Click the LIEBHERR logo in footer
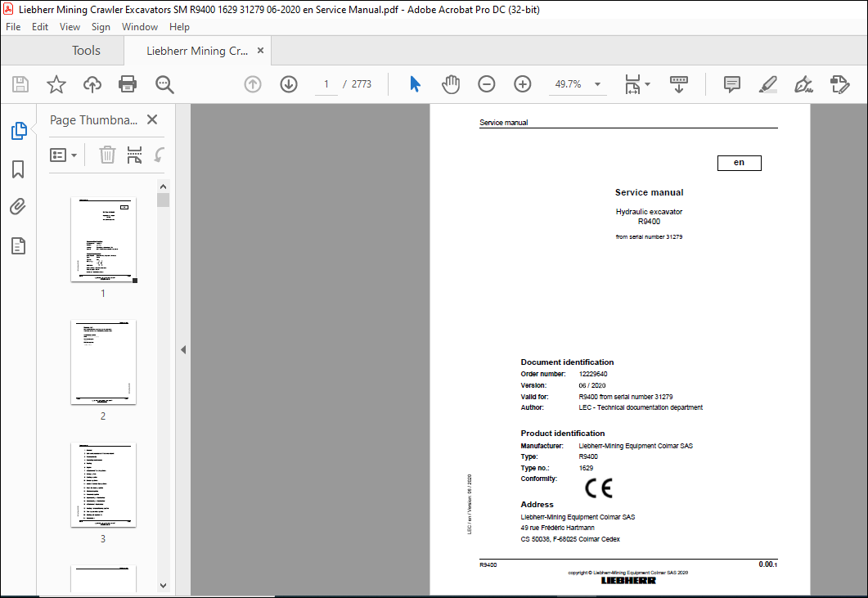 tap(628, 580)
